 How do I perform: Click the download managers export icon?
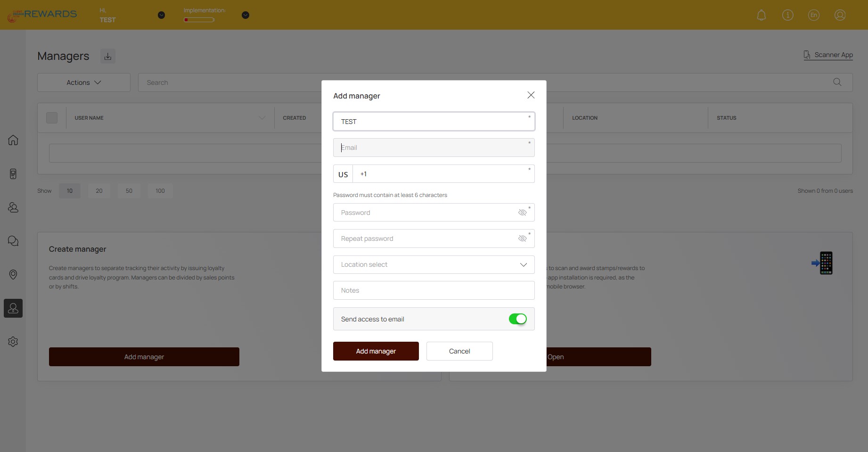click(x=108, y=56)
